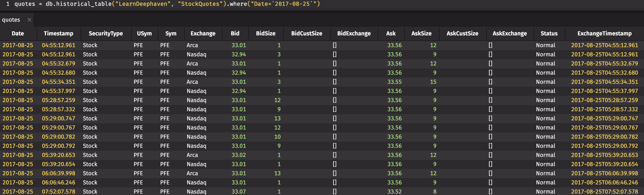Sort by the Timestamp column header
This screenshot has width=644, height=195.
[x=59, y=33]
